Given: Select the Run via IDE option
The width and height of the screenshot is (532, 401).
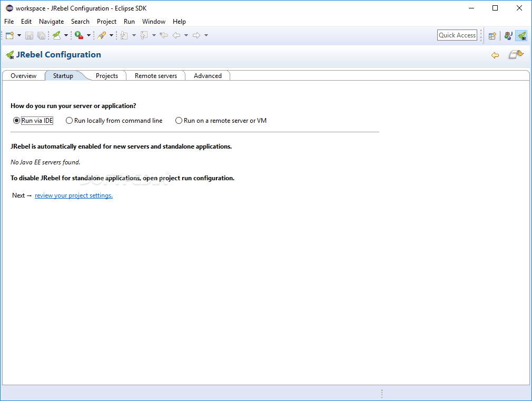Looking at the screenshot, I should point(33,121).
